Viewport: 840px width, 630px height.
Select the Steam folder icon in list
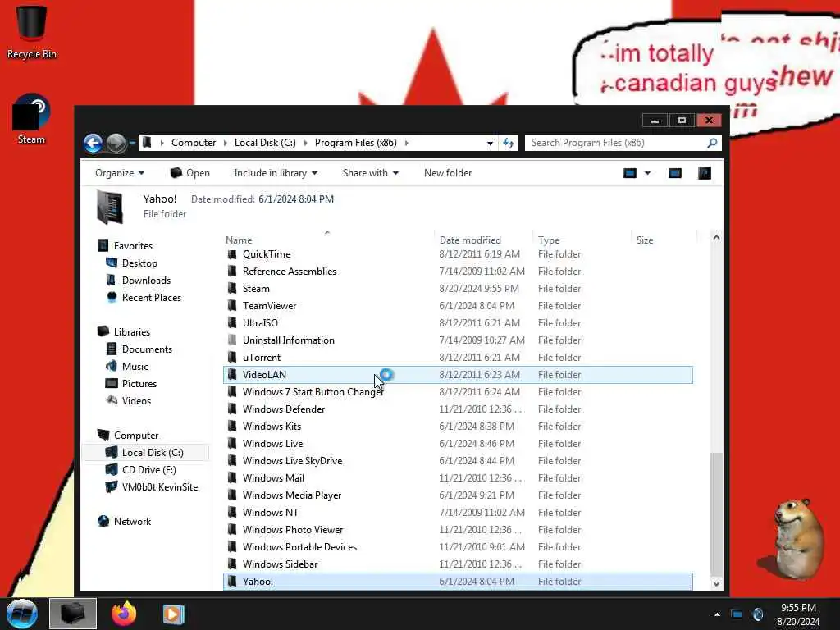pos(232,289)
